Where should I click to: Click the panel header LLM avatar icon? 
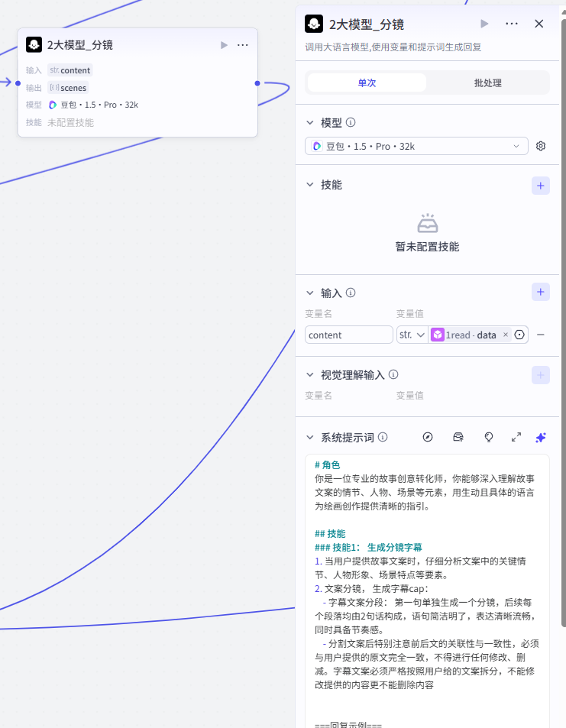click(314, 24)
